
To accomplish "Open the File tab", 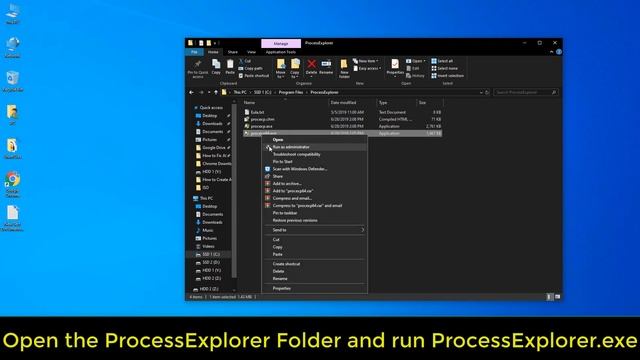I will 194,52.
